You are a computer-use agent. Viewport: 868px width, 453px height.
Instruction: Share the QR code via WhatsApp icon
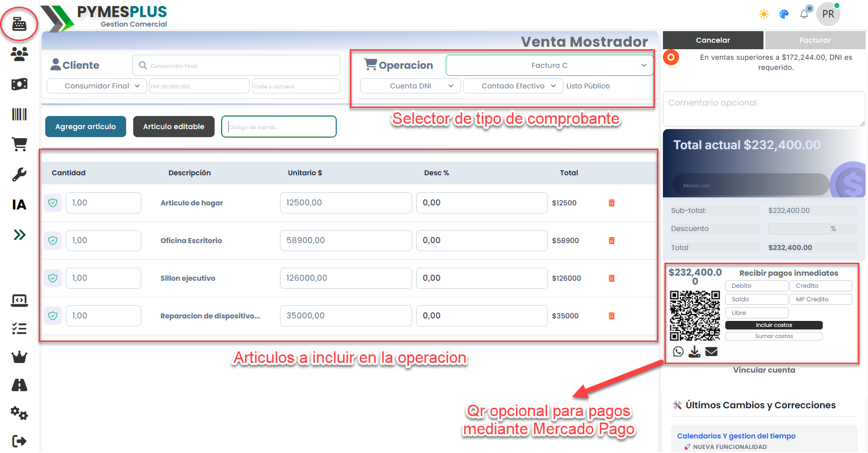678,352
